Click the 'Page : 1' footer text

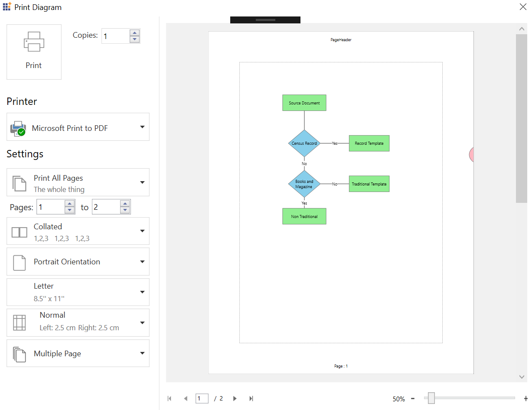click(x=341, y=366)
